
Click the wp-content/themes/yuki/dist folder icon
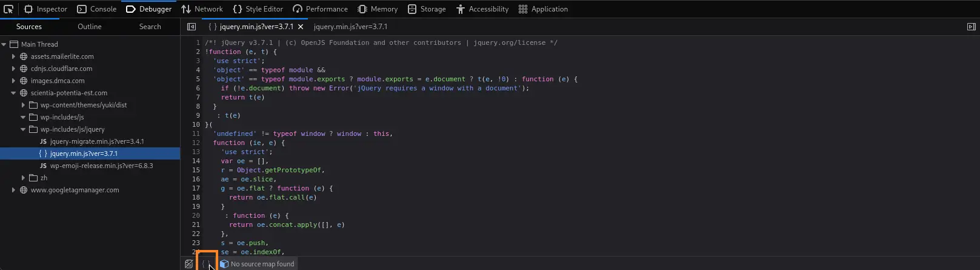pos(33,105)
